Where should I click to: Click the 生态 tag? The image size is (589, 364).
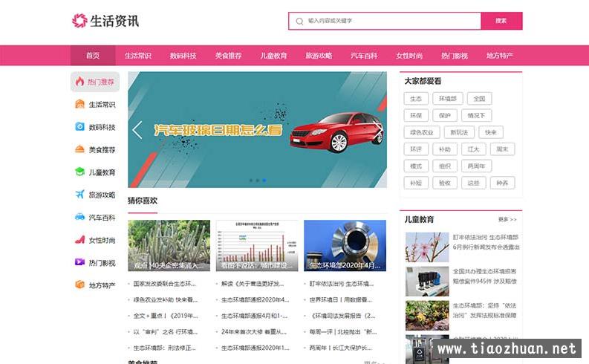point(416,99)
